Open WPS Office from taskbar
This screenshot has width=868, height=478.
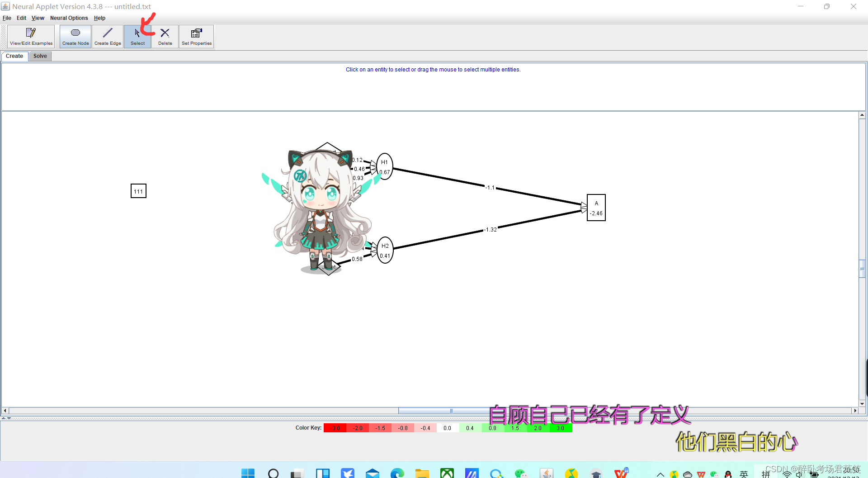tap(621, 473)
